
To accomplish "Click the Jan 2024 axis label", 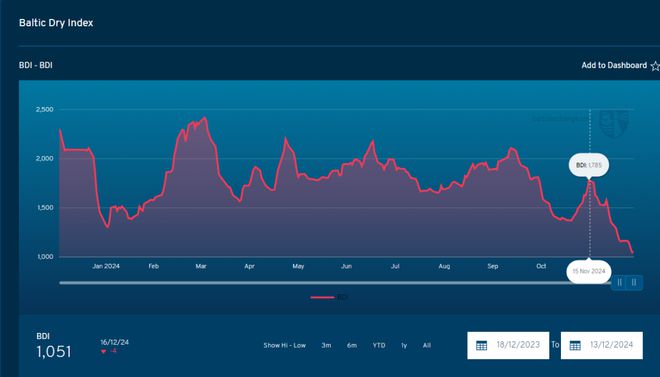I will click(x=106, y=266).
